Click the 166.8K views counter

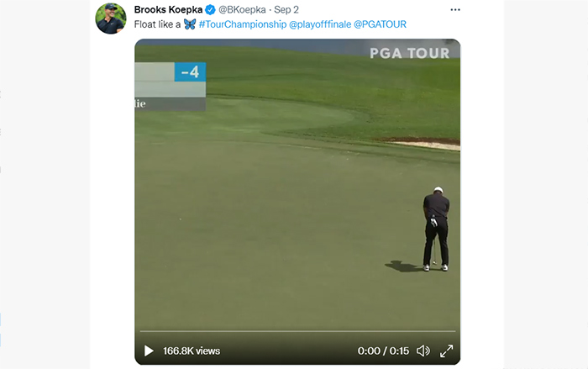[192, 351]
